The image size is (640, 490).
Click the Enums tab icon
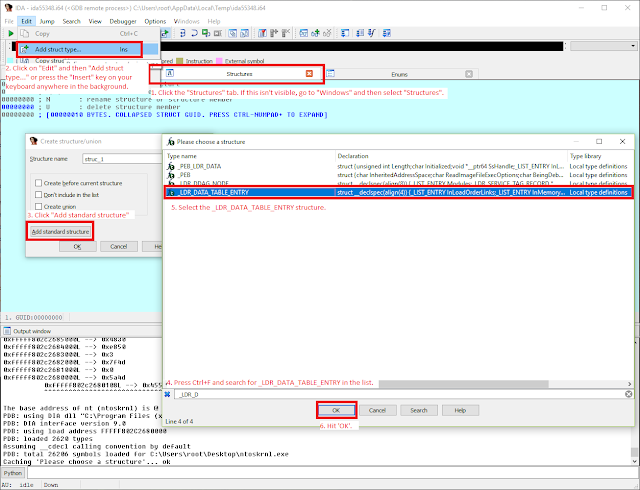pyautogui.click(x=331, y=74)
